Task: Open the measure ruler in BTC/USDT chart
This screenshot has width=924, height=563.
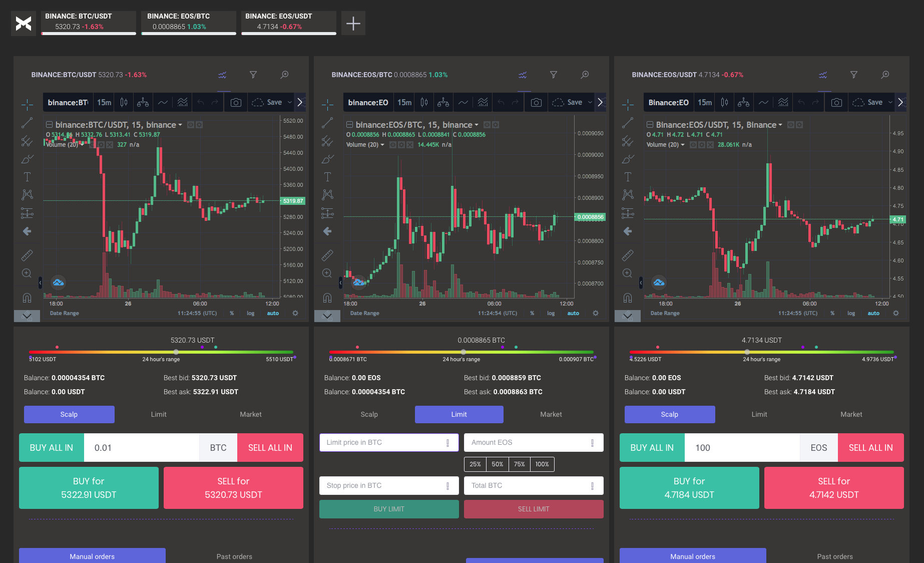Action: [x=27, y=255]
